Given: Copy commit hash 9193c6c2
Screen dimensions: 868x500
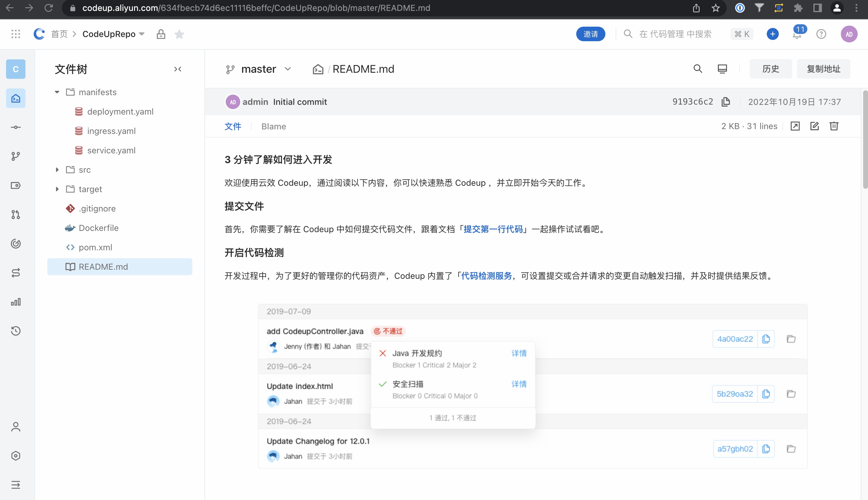Looking at the screenshot, I should pos(726,102).
